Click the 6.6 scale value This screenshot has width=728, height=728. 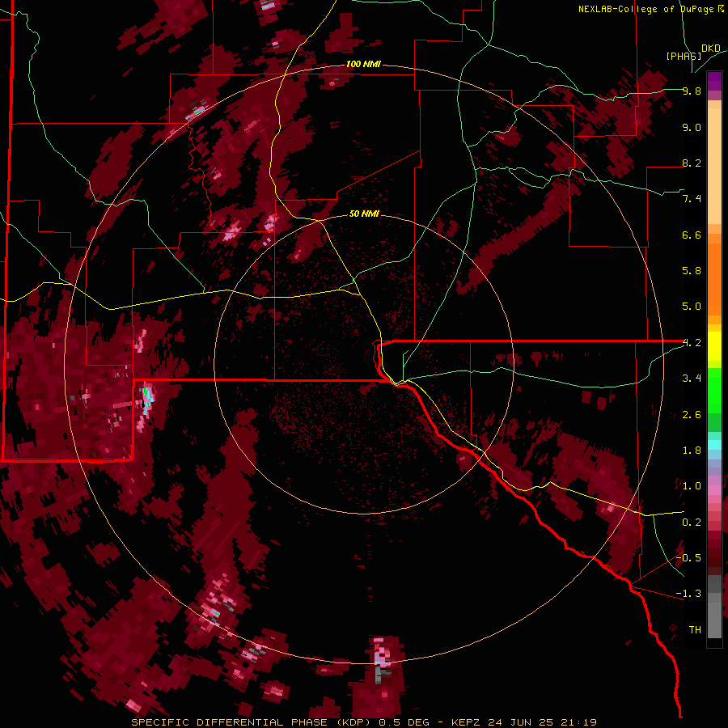pyautogui.click(x=692, y=235)
